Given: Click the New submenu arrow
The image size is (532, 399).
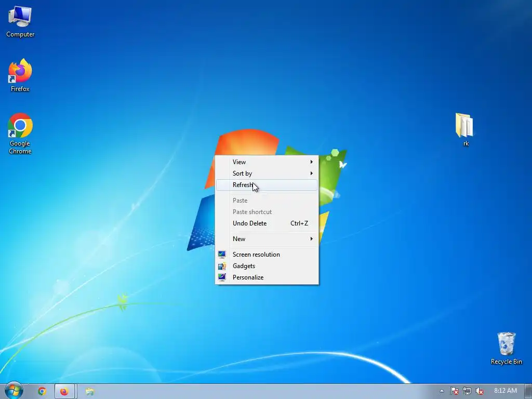Looking at the screenshot, I should (312, 239).
